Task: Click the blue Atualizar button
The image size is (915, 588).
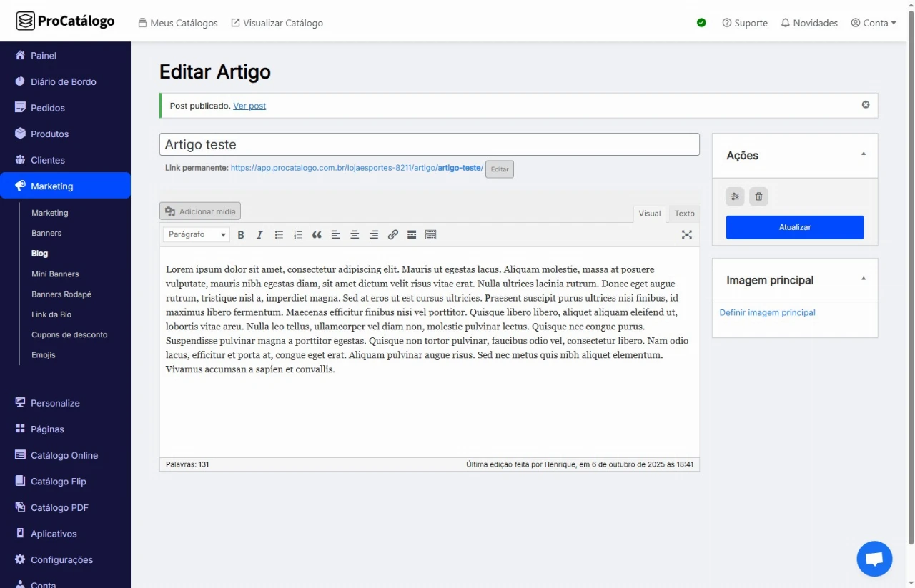Action: click(794, 227)
